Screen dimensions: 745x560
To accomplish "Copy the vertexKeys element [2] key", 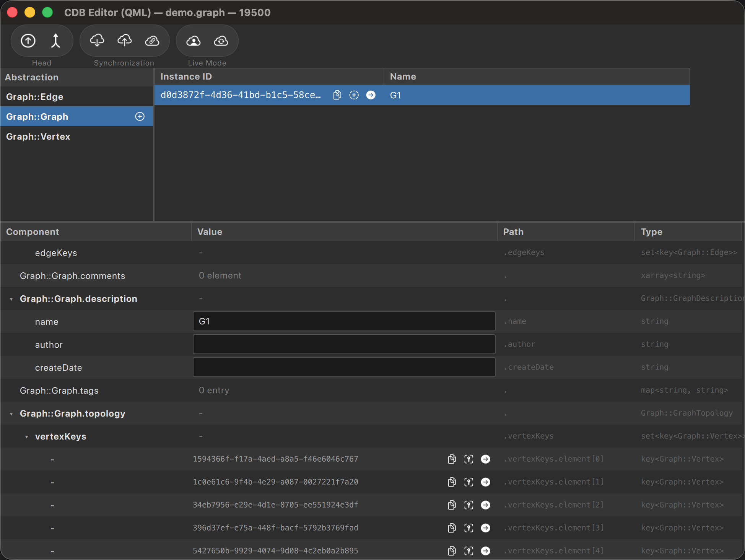I will pos(452,505).
